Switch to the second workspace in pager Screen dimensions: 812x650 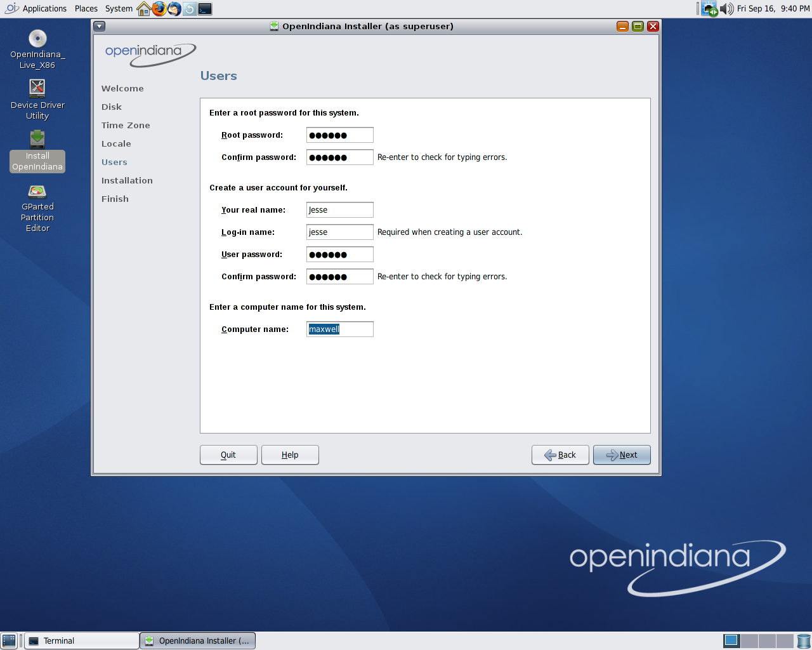click(749, 641)
